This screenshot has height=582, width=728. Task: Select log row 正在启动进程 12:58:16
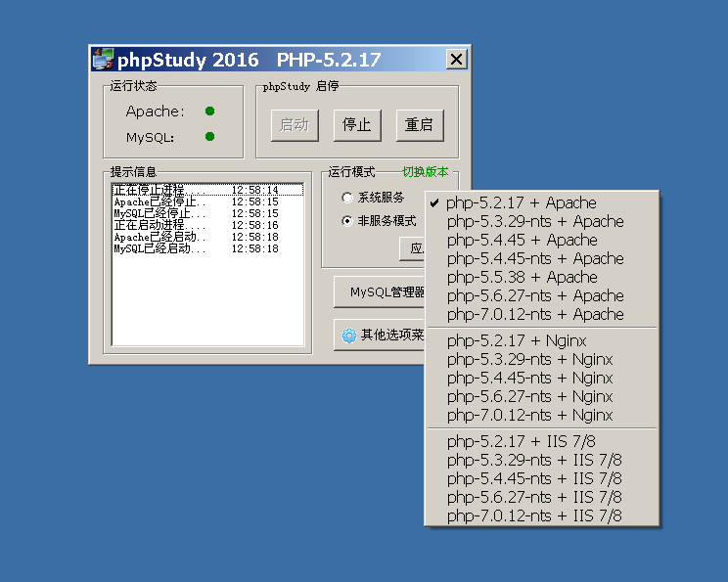pyautogui.click(x=208, y=225)
